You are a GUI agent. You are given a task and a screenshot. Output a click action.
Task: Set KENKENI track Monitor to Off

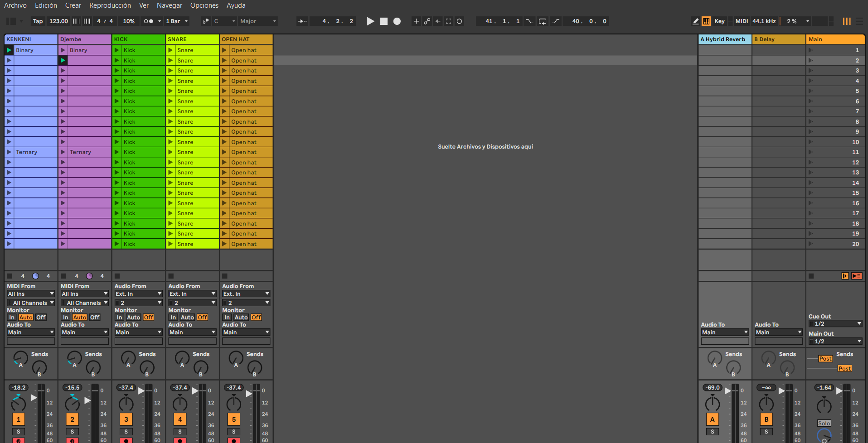coord(41,318)
